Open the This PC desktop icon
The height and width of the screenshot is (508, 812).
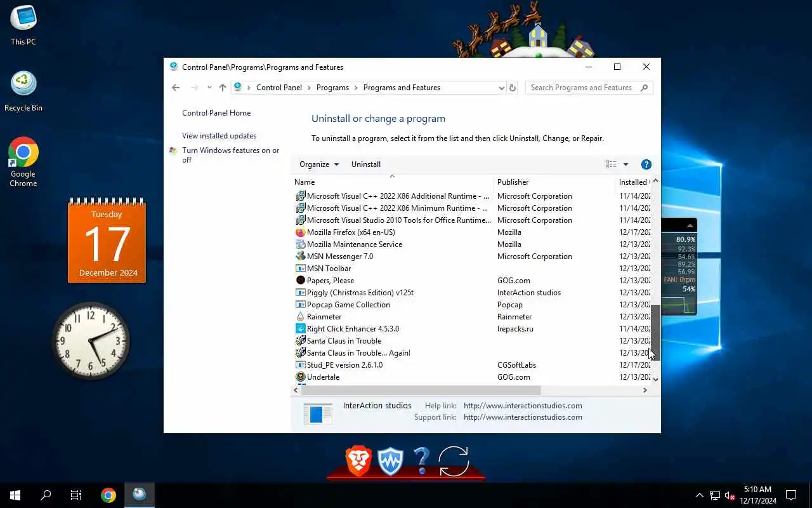pos(23,25)
